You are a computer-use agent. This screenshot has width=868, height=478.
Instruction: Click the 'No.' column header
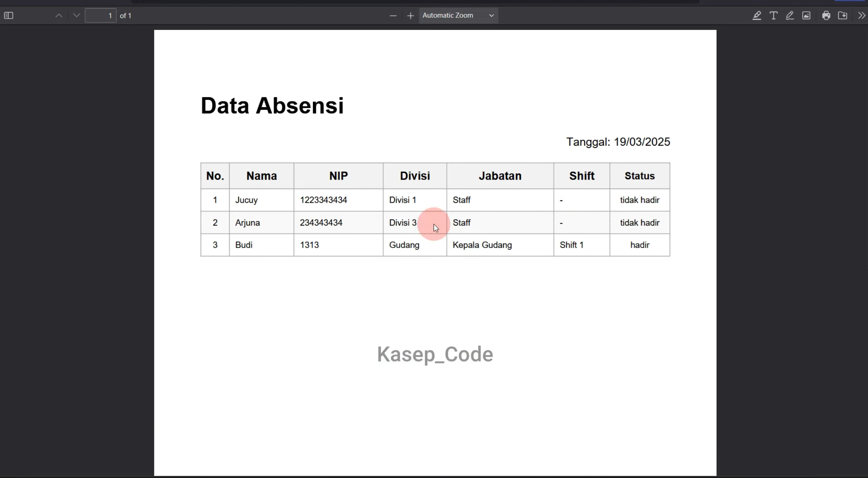[215, 176]
